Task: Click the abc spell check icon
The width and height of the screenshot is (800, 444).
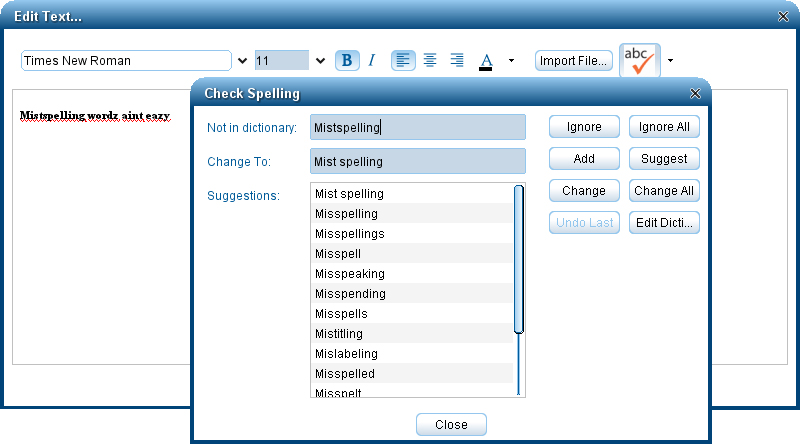Action: [x=640, y=61]
